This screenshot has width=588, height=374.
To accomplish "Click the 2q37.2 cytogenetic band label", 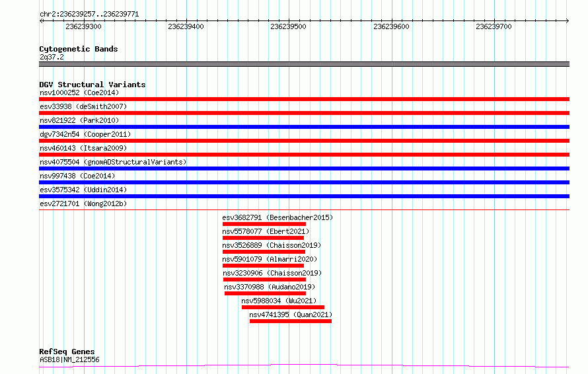I will click(x=52, y=57).
